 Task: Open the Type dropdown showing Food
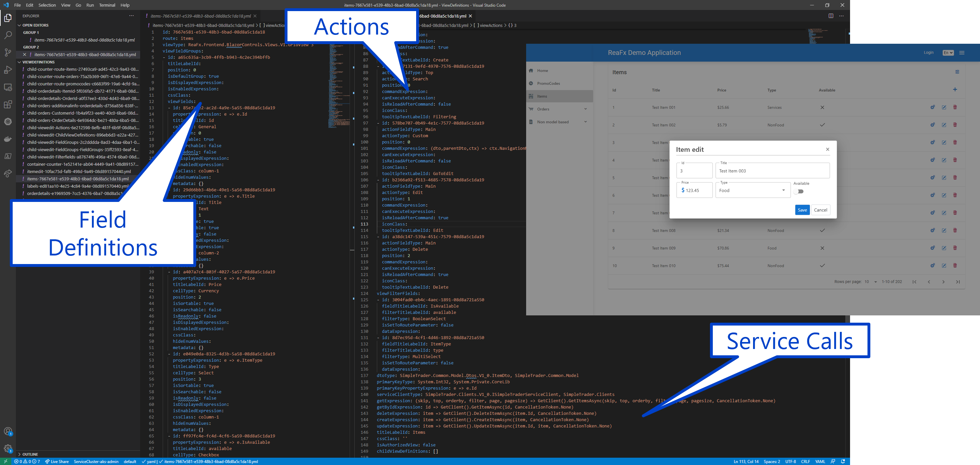point(752,190)
